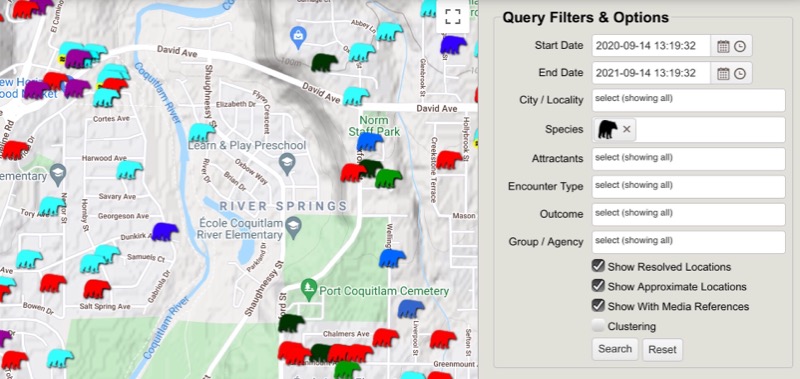This screenshot has width=800, height=379.
Task: Toggle Show With Media References checkbox
Action: (598, 306)
